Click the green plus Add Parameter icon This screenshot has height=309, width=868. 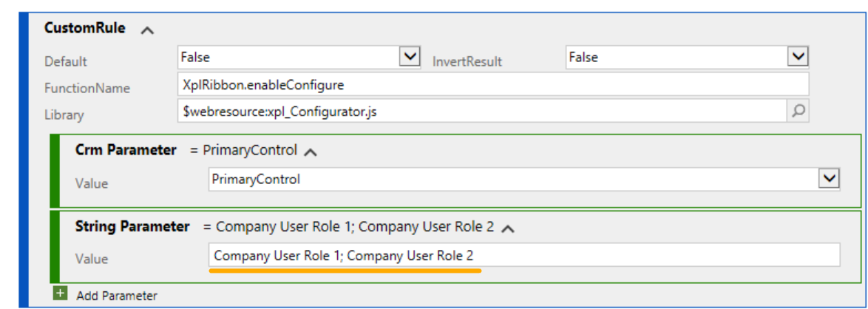click(60, 294)
